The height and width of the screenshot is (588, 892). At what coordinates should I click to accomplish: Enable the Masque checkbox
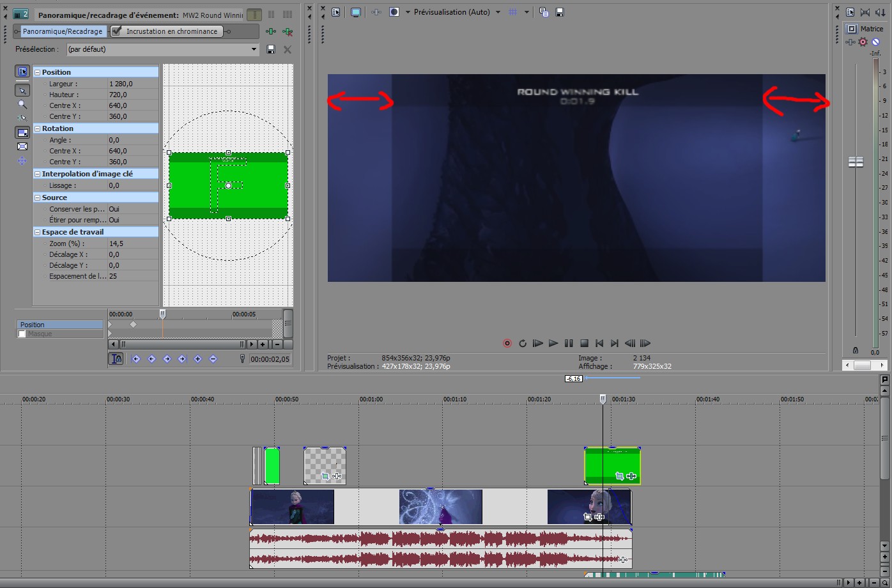coord(22,334)
